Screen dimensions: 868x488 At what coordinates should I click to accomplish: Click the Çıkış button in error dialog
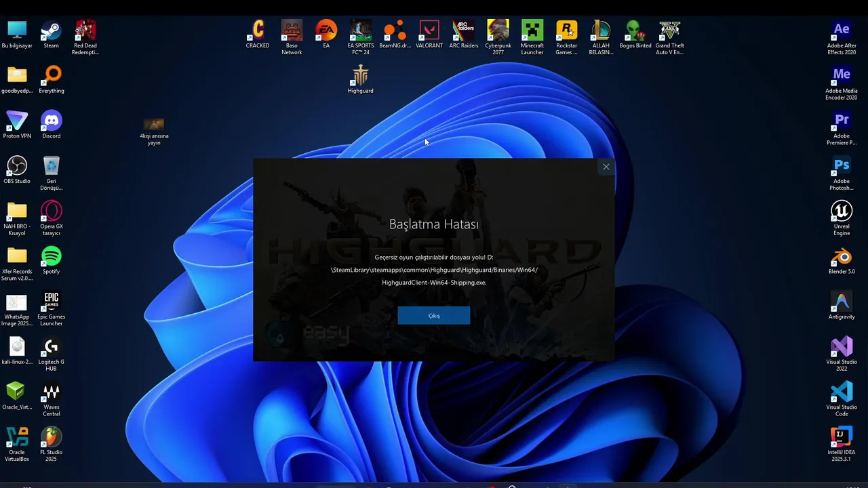pyautogui.click(x=433, y=315)
